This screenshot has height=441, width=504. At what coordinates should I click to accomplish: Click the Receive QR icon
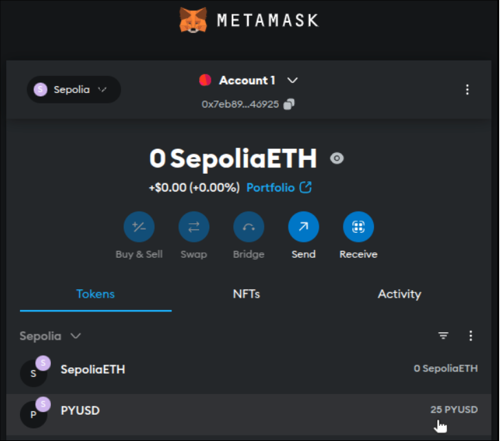click(x=358, y=227)
